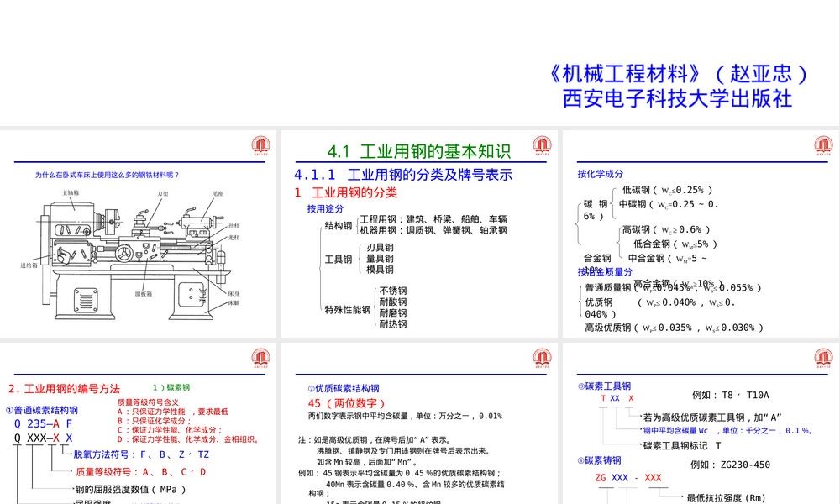Click the university logo on the lathe slide
Viewport: 840px width, 504px height.
click(x=261, y=145)
